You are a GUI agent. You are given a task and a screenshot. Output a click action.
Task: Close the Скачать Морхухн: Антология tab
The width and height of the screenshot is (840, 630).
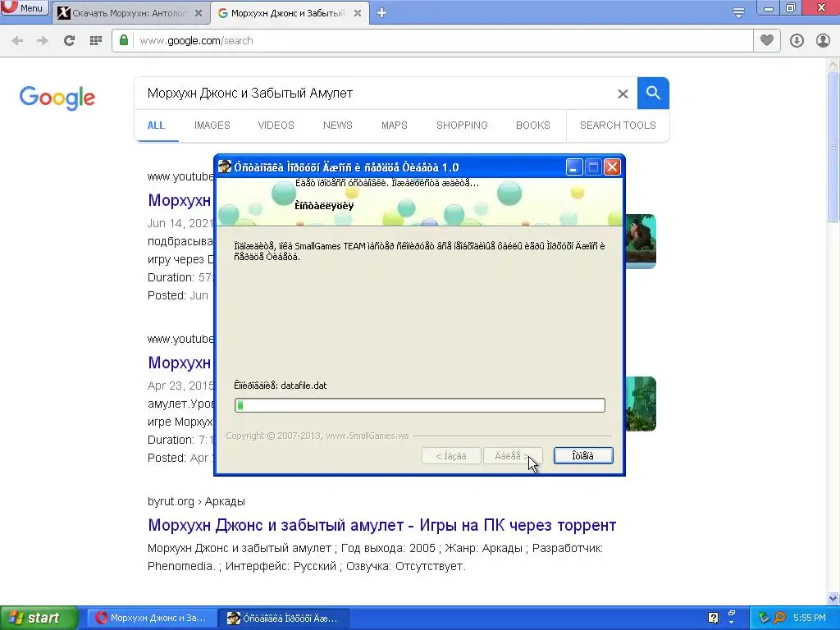[199, 13]
